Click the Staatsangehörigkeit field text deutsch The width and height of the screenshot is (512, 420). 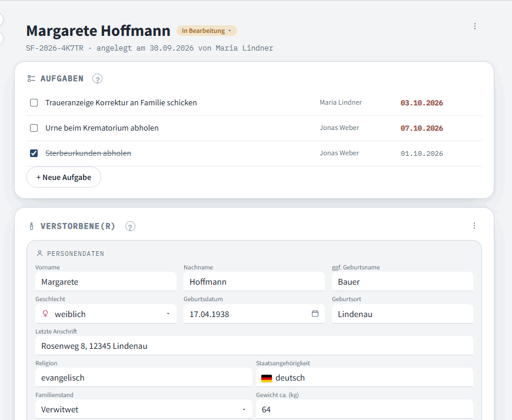click(x=290, y=378)
